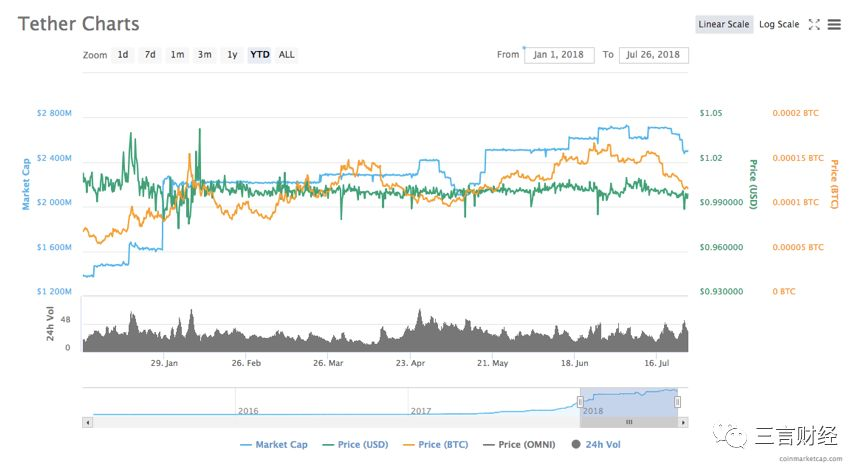Image resolution: width=865 pixels, height=473 pixels.
Task: Select the YTD zoom range
Action: coord(260,55)
